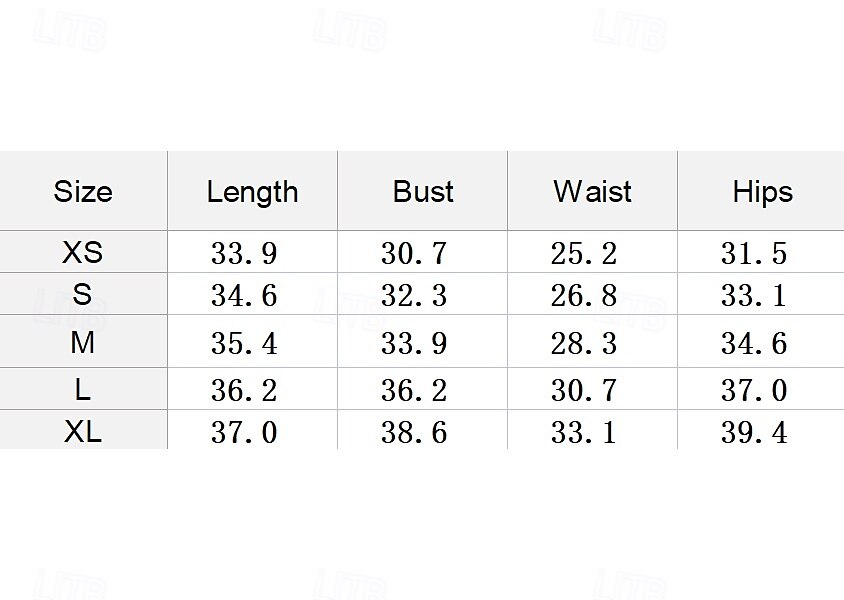Click the Size column header
The width and height of the screenshot is (844, 600).
(83, 192)
